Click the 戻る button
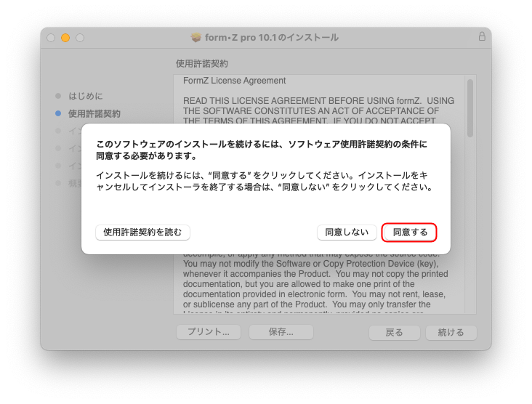The height and width of the screenshot is (404, 532). 394,332
